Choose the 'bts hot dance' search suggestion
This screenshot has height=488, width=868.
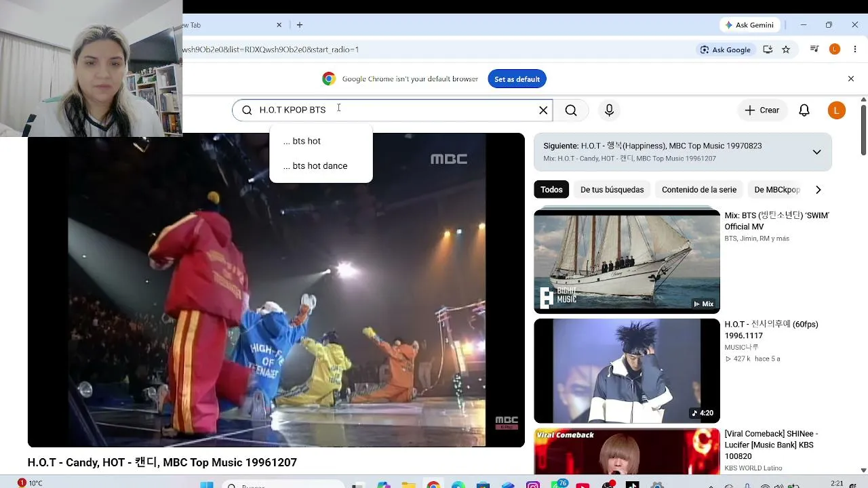pyautogui.click(x=321, y=166)
